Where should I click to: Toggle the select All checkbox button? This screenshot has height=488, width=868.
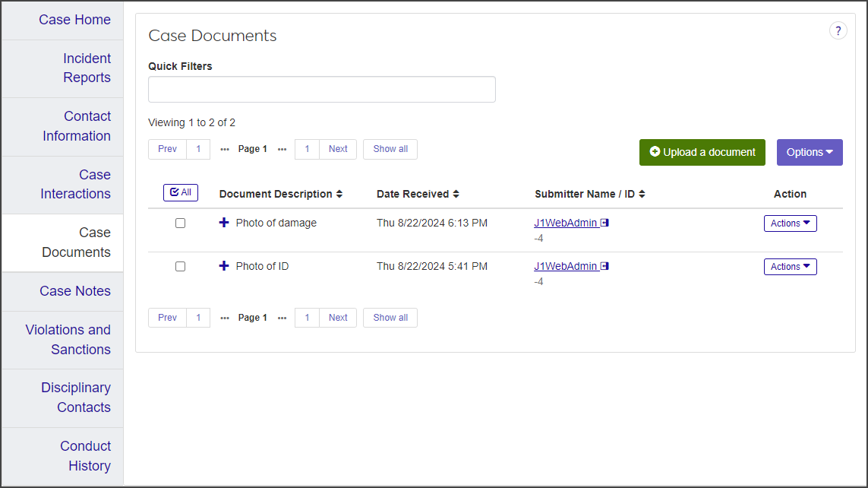coord(181,193)
